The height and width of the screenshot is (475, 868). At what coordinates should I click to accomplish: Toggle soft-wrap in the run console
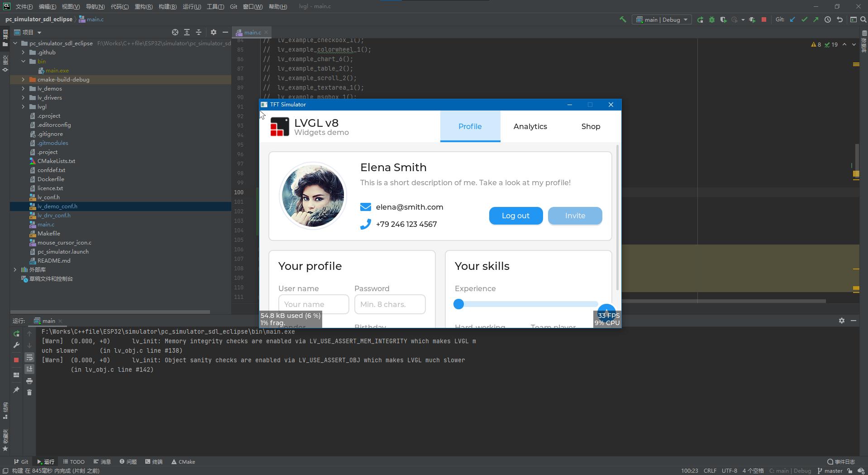29,357
